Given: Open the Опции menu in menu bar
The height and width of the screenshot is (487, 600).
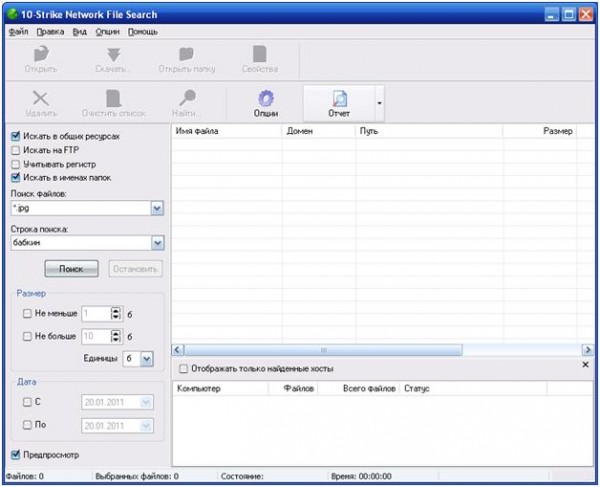Looking at the screenshot, I should 108,32.
